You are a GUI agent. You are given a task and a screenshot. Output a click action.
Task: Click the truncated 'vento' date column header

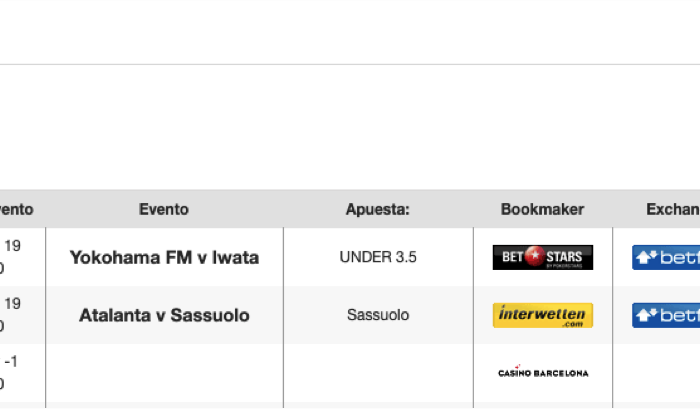pos(17,209)
